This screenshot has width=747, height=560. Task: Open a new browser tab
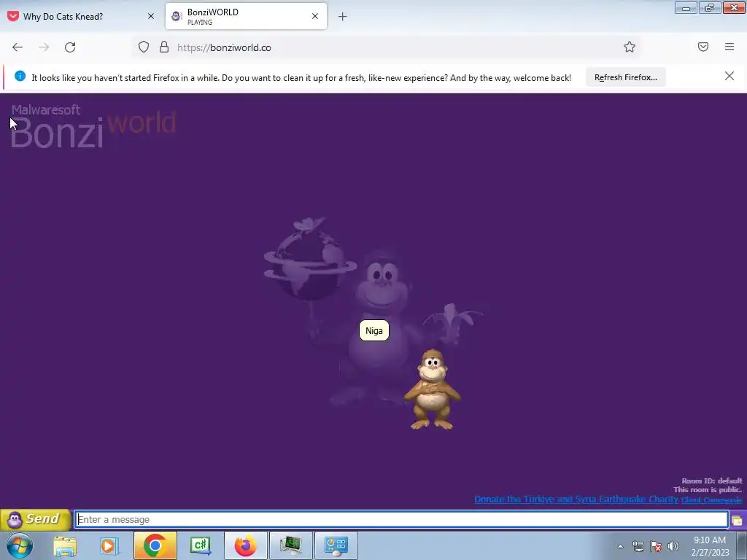(343, 17)
